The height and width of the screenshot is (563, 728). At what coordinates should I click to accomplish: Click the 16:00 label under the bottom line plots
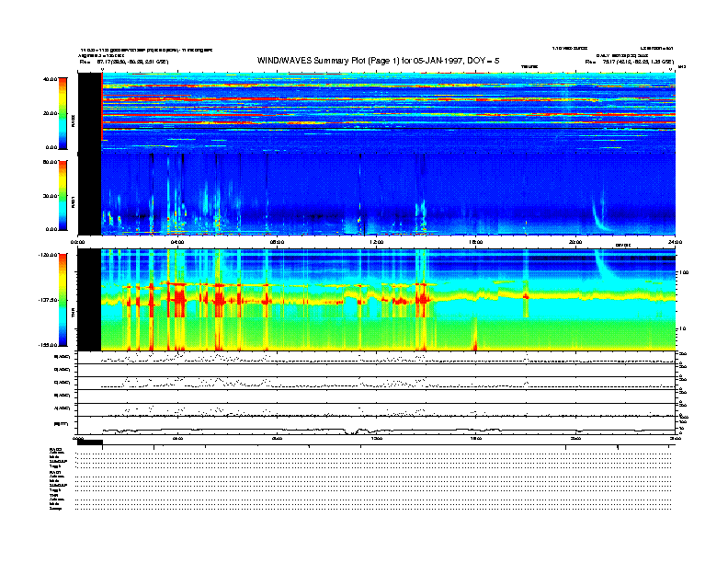point(476,438)
